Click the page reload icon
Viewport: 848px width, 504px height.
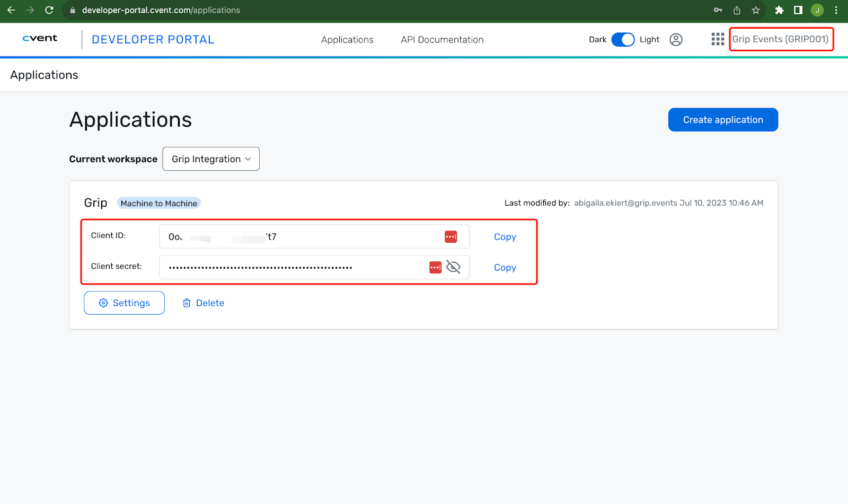[x=49, y=10]
